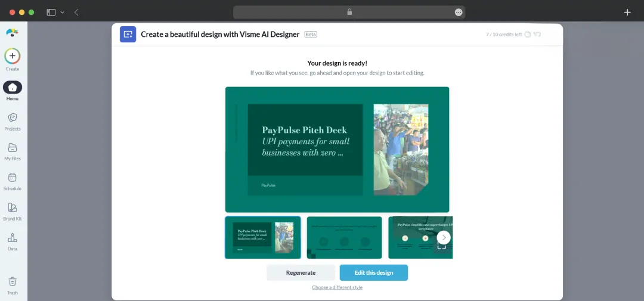Click the PayPulse footer label in preview
The height and width of the screenshot is (301, 644).
click(x=268, y=185)
